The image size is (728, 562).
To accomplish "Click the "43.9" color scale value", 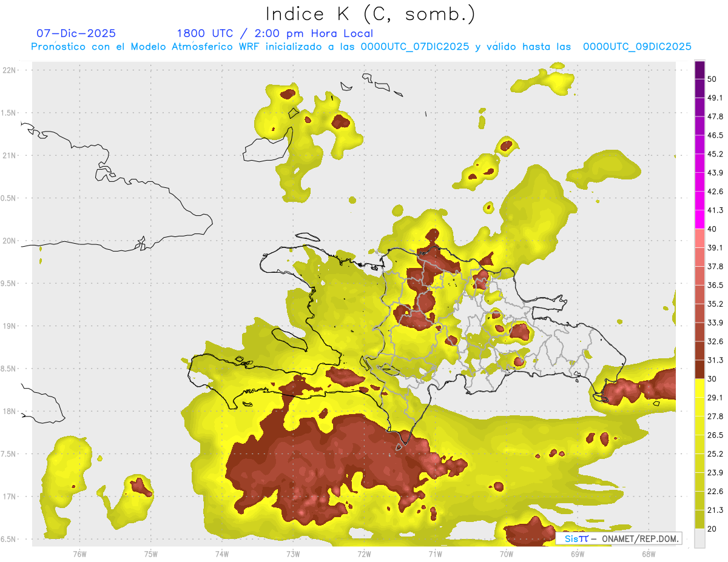I will tap(715, 173).
